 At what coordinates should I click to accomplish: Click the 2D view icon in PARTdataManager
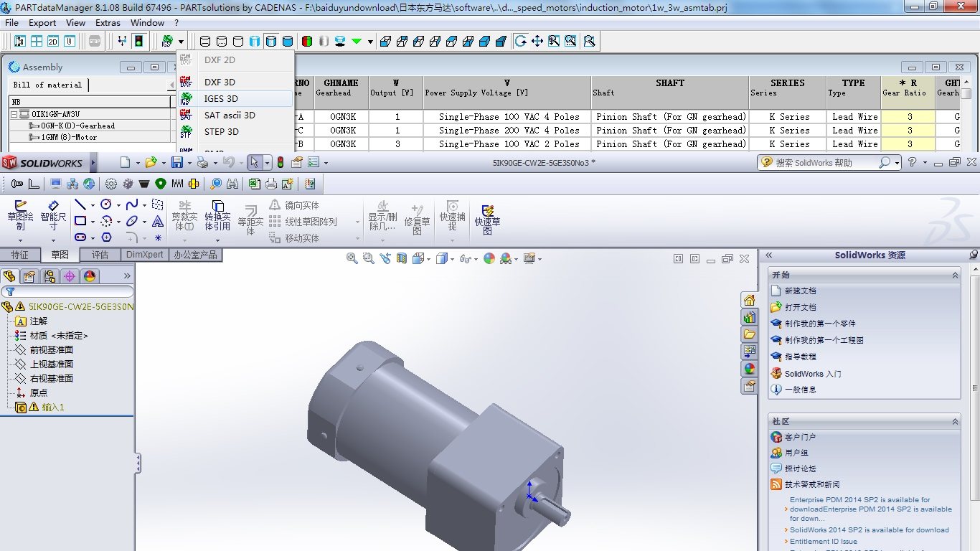(52, 41)
